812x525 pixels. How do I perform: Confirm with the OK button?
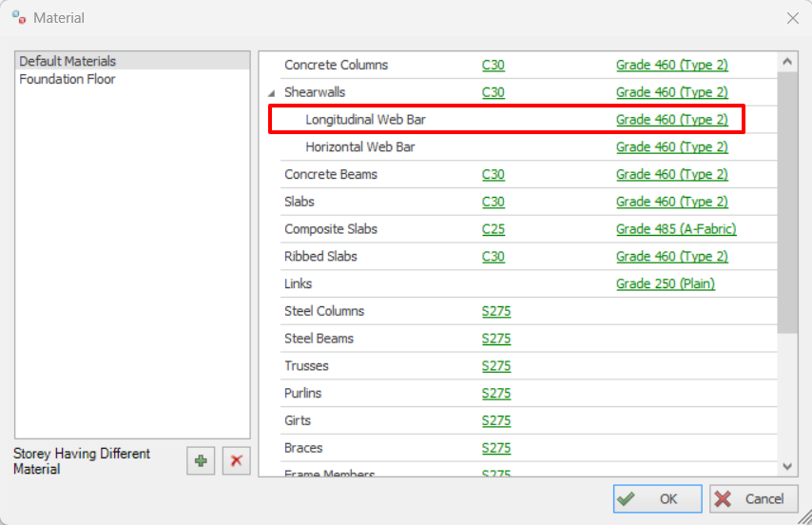click(658, 499)
